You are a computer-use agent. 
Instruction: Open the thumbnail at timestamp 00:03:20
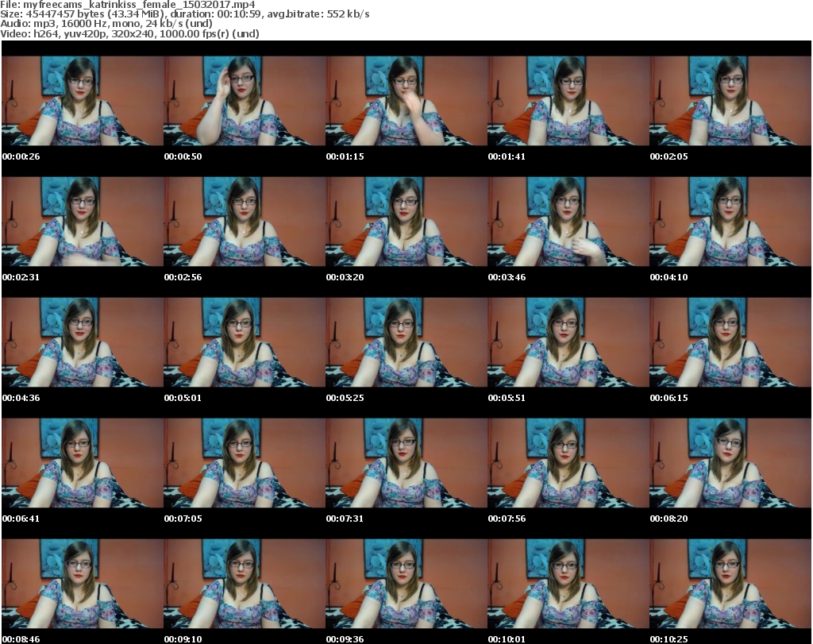point(406,222)
